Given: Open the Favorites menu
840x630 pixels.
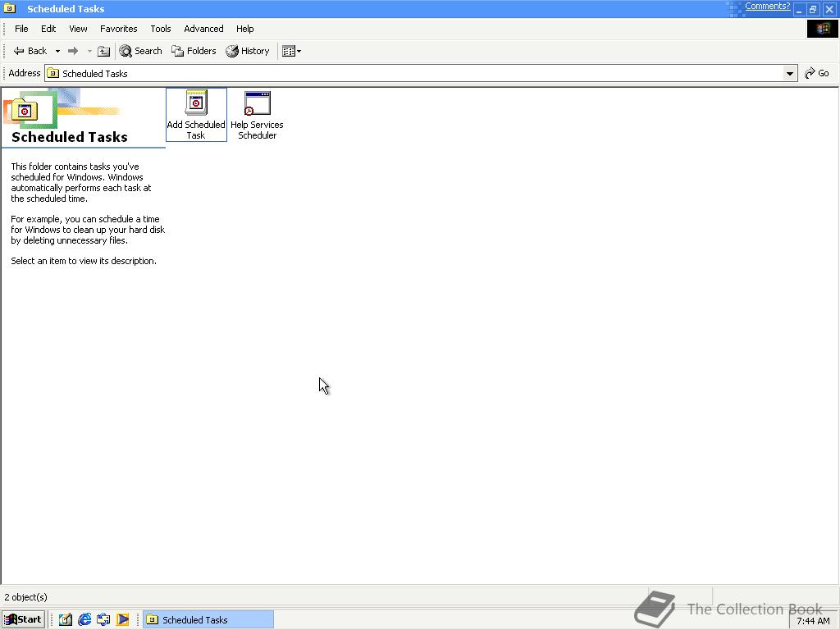Looking at the screenshot, I should 118,29.
